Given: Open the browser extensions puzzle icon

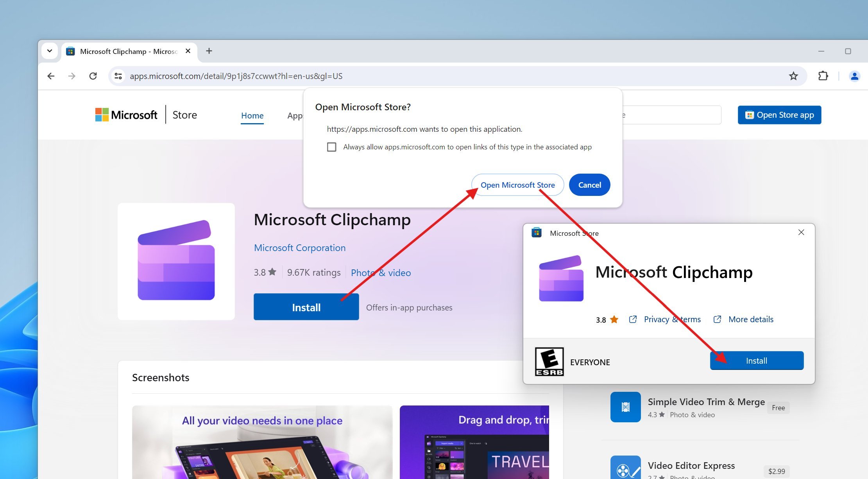Looking at the screenshot, I should [823, 76].
